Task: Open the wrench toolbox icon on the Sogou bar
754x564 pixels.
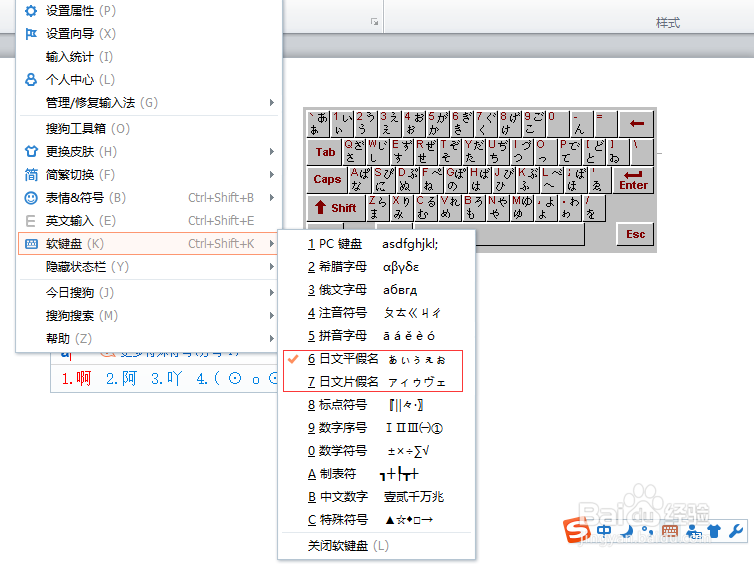Action: click(736, 531)
